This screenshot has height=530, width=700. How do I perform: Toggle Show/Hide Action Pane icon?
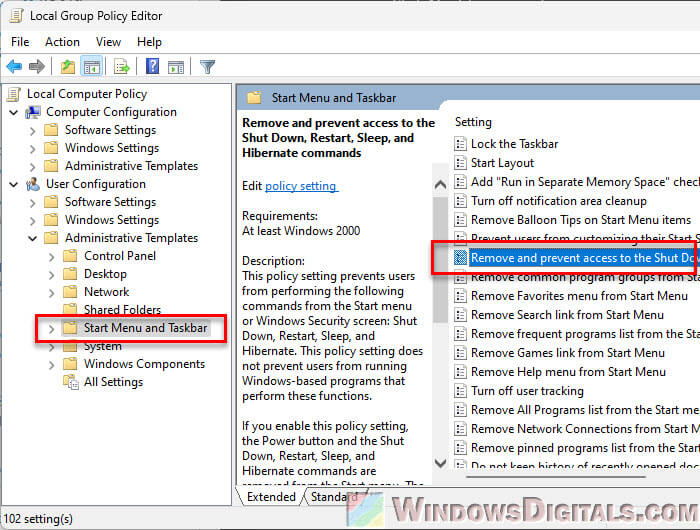(x=176, y=67)
